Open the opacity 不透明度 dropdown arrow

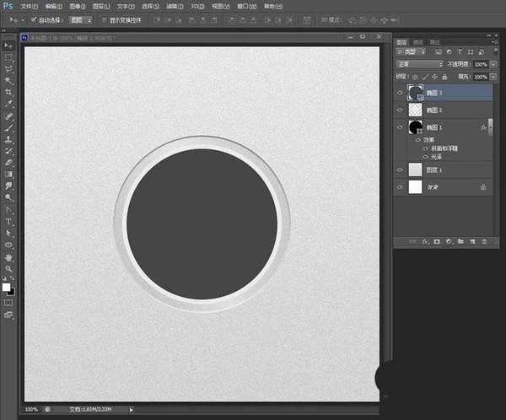tap(493, 63)
